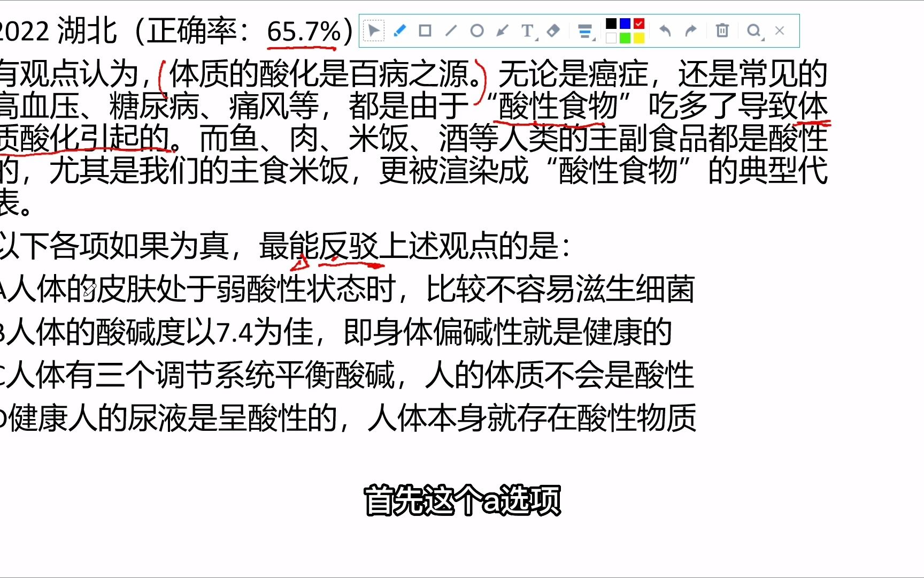Click the subtitle 首先这个a选项
The width and height of the screenshot is (924, 578).
(x=463, y=501)
